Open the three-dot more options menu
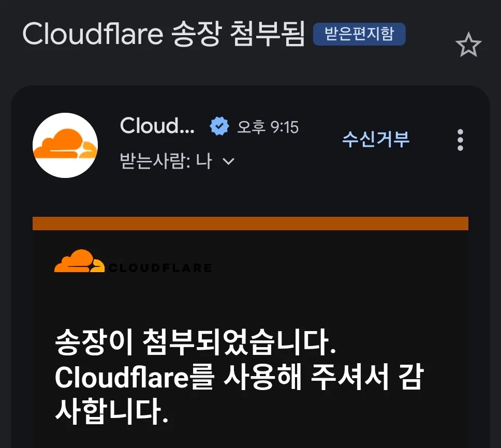Viewport: 501px width, 448px height. (460, 140)
